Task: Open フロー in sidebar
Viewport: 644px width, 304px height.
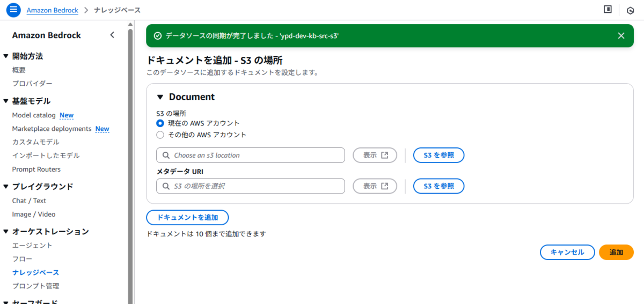Action: click(22, 259)
